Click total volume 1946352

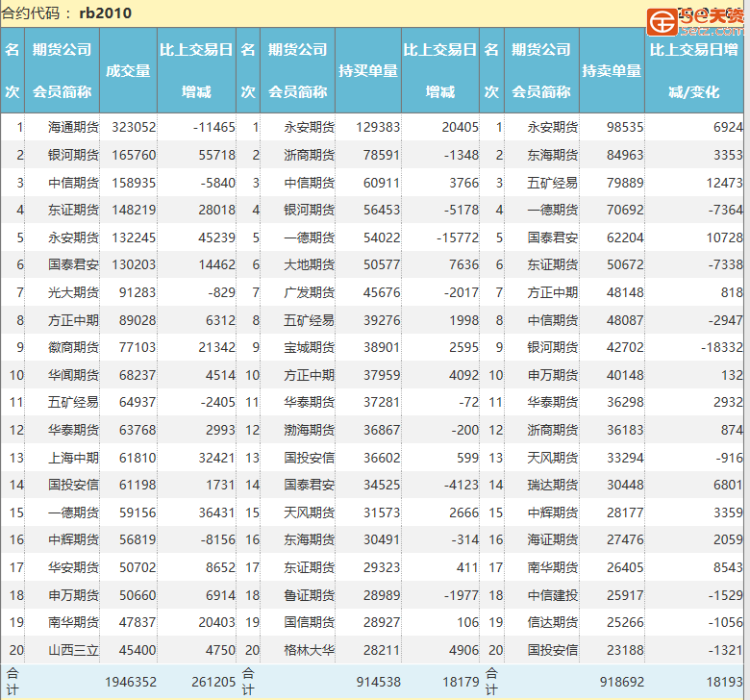coord(131,682)
